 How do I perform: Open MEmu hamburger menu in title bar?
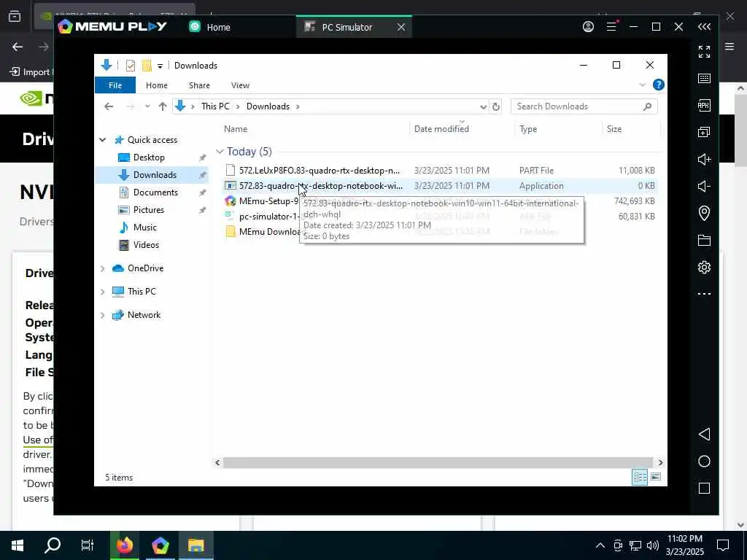(x=612, y=27)
